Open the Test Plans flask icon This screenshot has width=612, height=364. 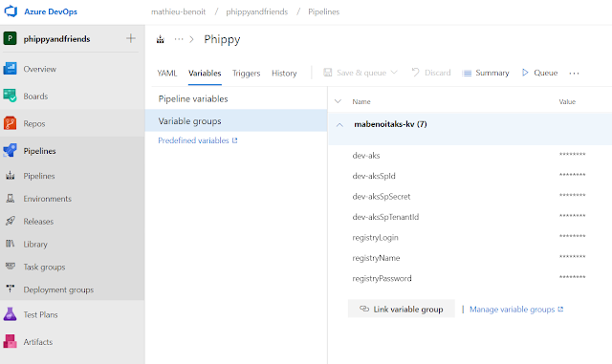(x=10, y=314)
